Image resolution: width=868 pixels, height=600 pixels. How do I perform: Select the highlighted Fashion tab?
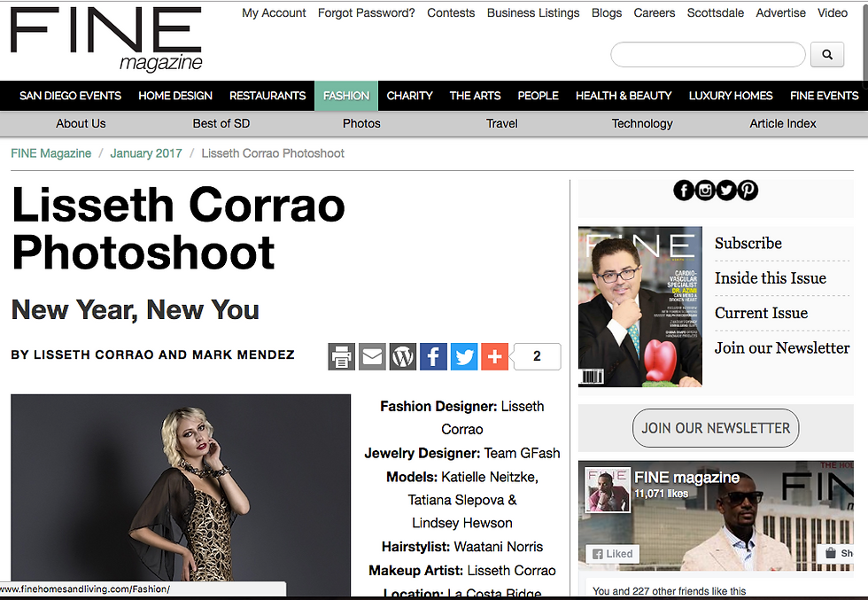tap(346, 96)
